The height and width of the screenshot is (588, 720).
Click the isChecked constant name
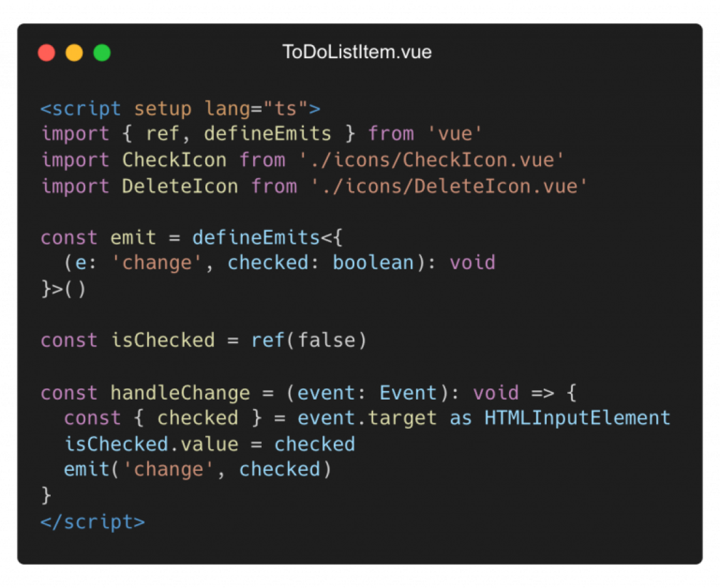pos(163,341)
